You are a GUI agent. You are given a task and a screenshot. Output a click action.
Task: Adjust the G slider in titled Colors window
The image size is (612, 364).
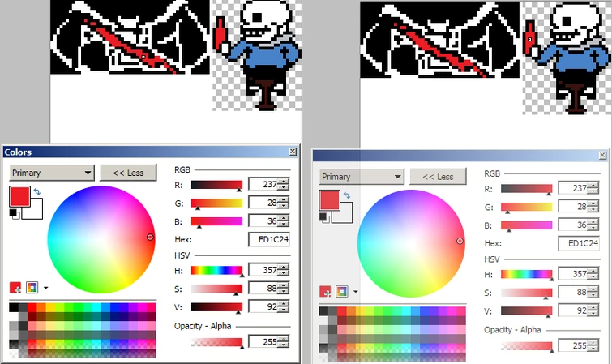(x=216, y=203)
